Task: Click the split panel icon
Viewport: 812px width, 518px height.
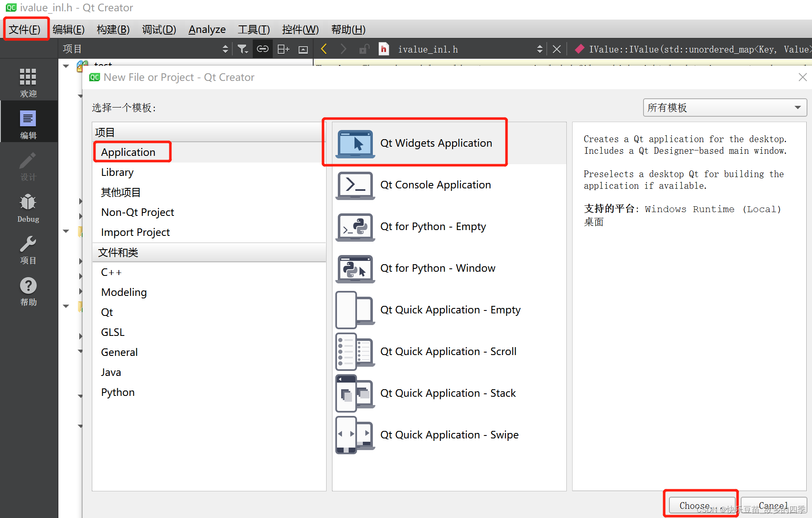Action: point(283,49)
